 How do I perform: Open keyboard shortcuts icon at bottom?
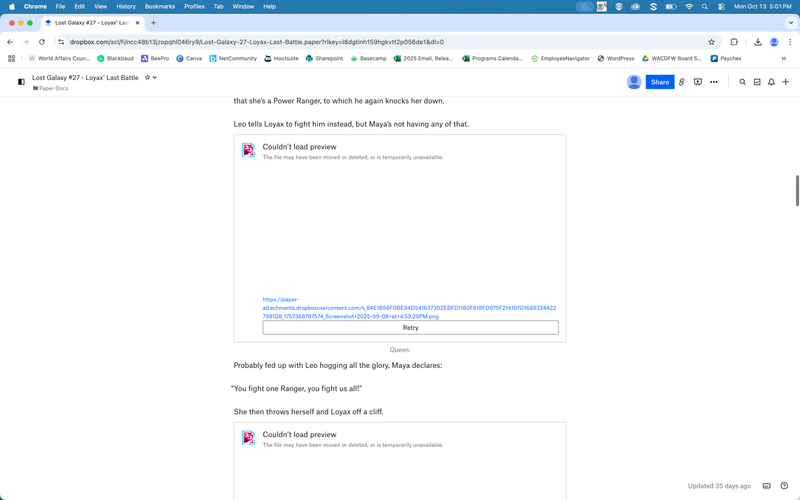pyautogui.click(x=767, y=486)
